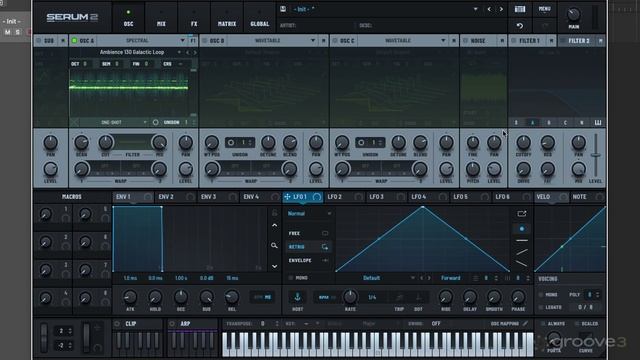Image resolution: width=640 pixels, height=360 pixels.
Task: Switch to the FX tab
Action: [x=194, y=18]
